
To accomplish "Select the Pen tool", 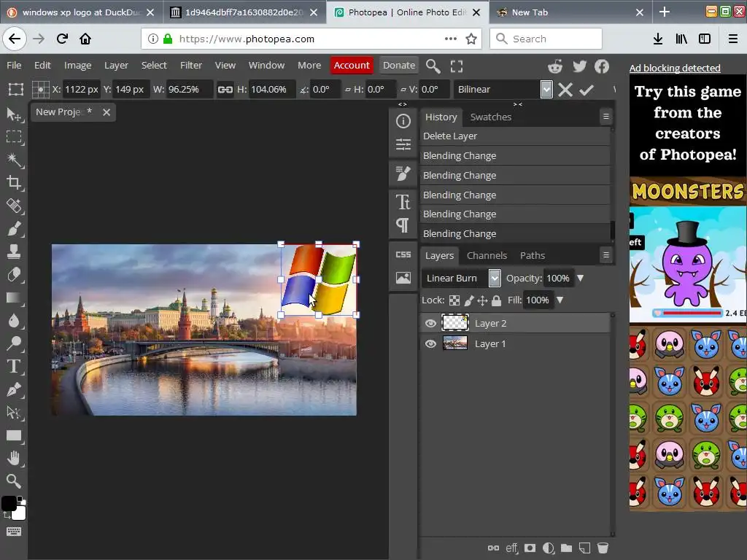I will click(x=14, y=389).
